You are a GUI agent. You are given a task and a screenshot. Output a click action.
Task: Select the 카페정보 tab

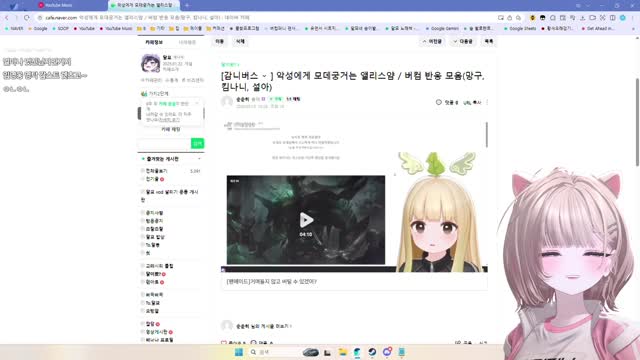click(154, 42)
